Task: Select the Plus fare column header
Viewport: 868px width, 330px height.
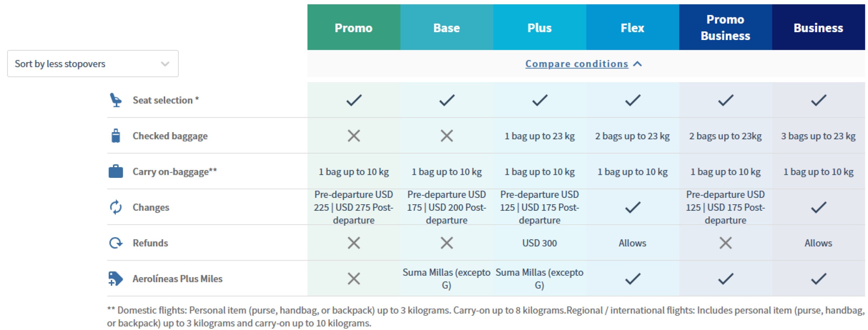Action: [539, 27]
